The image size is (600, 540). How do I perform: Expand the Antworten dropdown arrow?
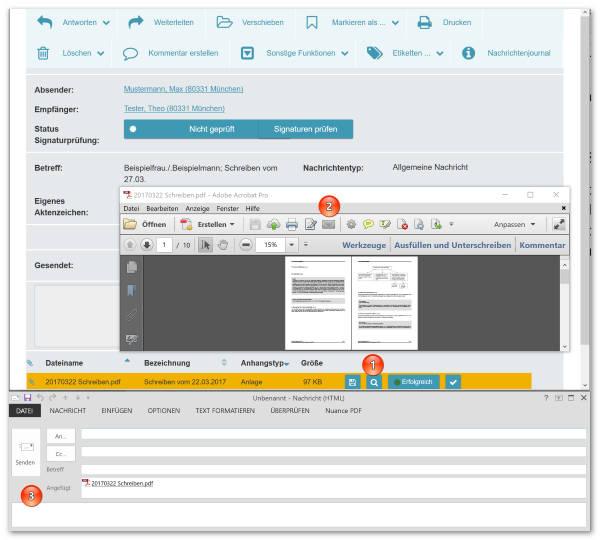point(106,23)
